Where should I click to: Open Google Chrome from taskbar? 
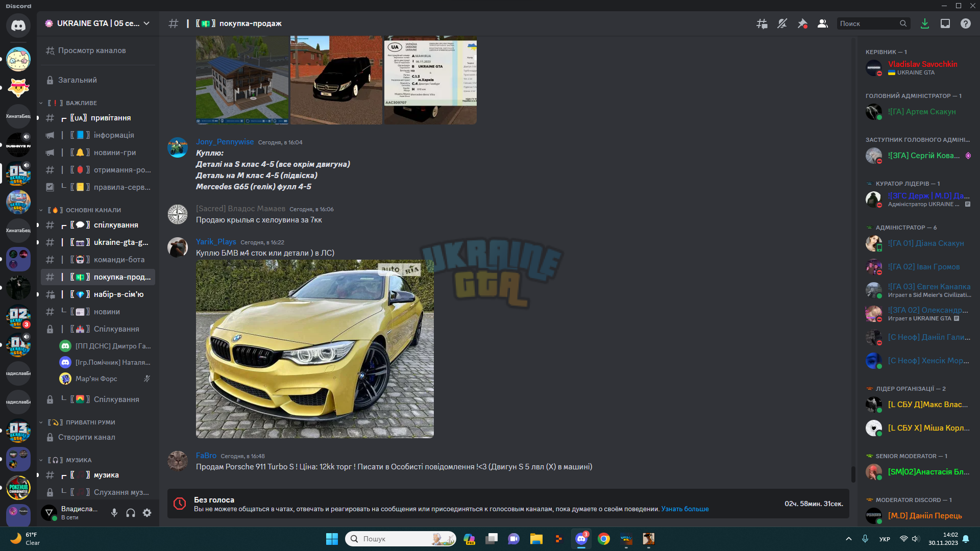[604, 539]
